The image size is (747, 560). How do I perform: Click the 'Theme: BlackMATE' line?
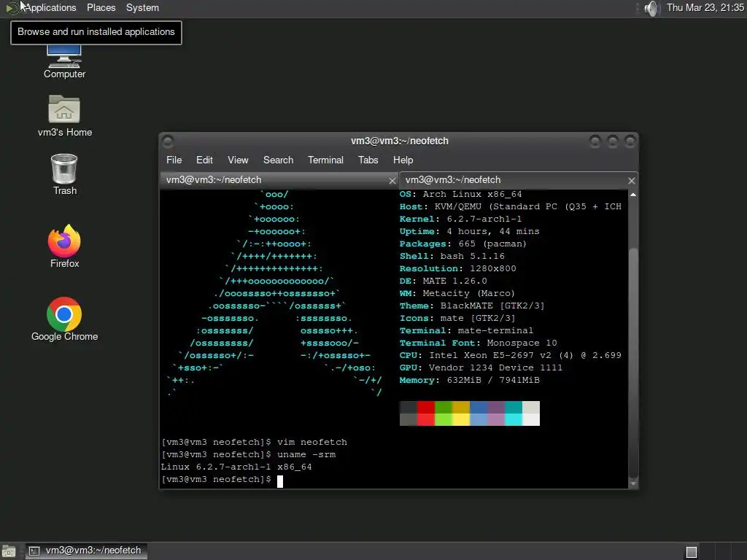472,306
